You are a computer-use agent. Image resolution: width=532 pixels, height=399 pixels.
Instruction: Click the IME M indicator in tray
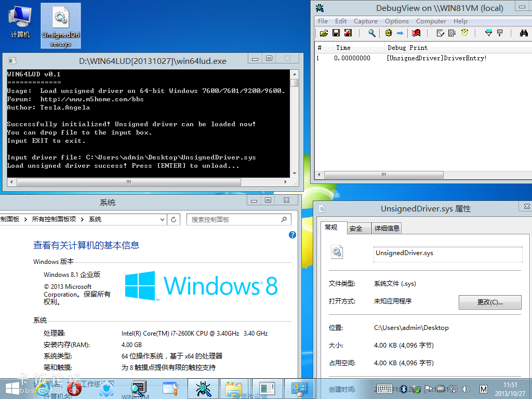pyautogui.click(x=484, y=389)
